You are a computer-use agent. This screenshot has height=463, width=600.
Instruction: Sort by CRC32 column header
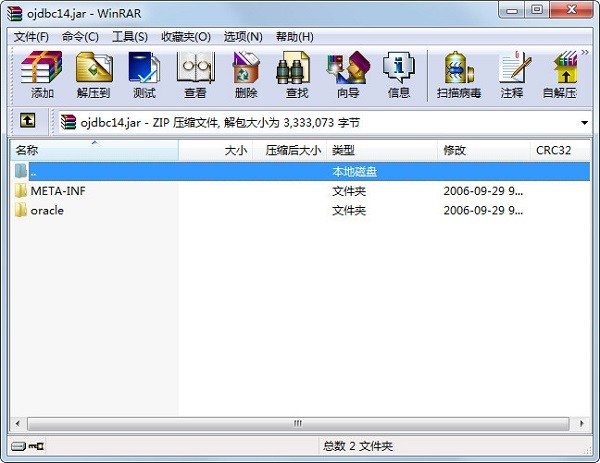point(560,150)
